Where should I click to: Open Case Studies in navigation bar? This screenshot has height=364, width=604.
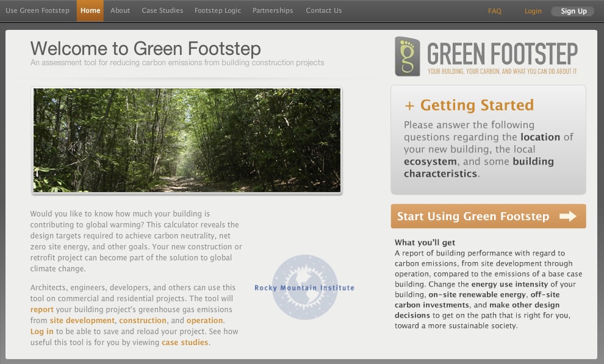click(162, 10)
